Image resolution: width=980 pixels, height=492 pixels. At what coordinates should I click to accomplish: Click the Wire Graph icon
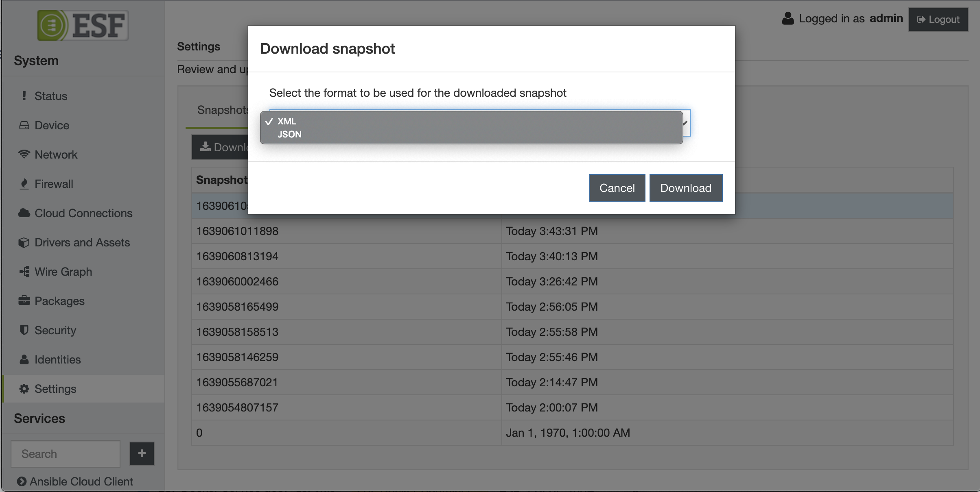24,272
